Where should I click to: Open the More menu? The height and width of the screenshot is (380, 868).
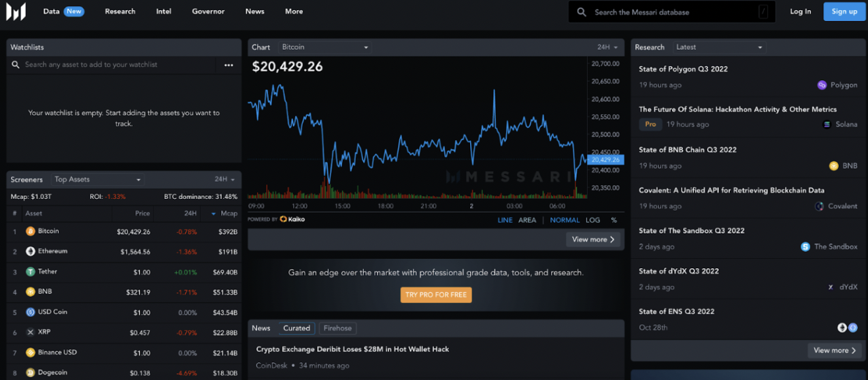coord(294,12)
